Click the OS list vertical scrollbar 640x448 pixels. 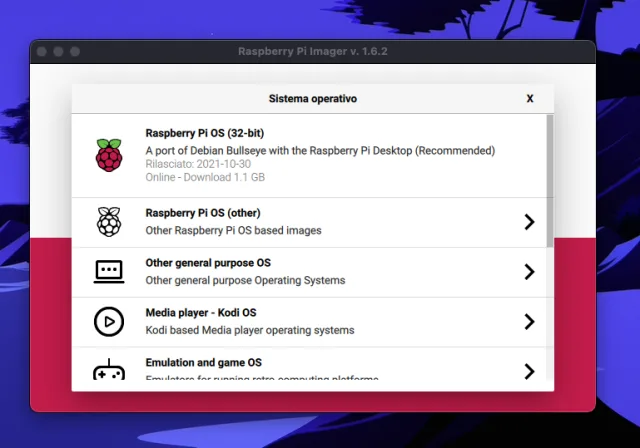tap(549, 180)
